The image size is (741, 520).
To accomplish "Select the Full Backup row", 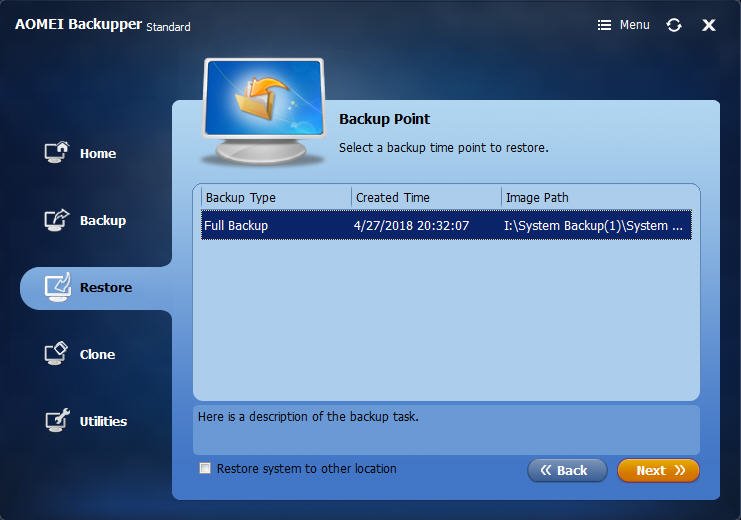I will click(x=446, y=225).
